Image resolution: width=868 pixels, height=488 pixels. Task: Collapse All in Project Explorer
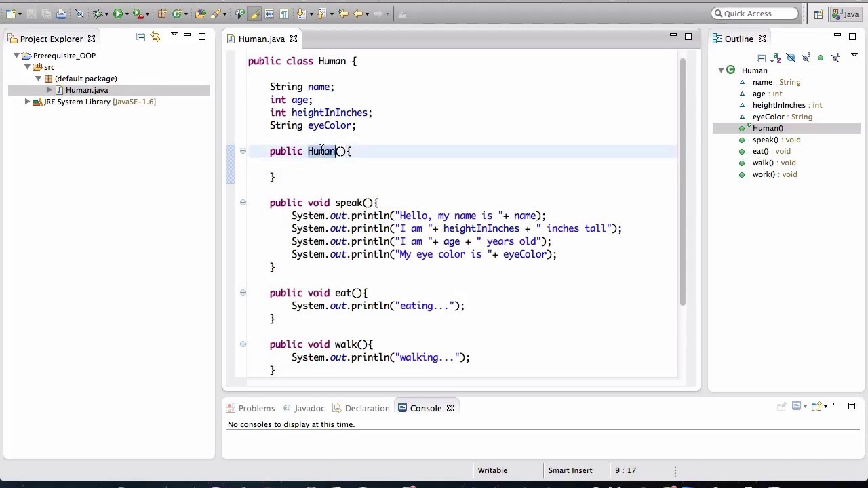click(140, 37)
